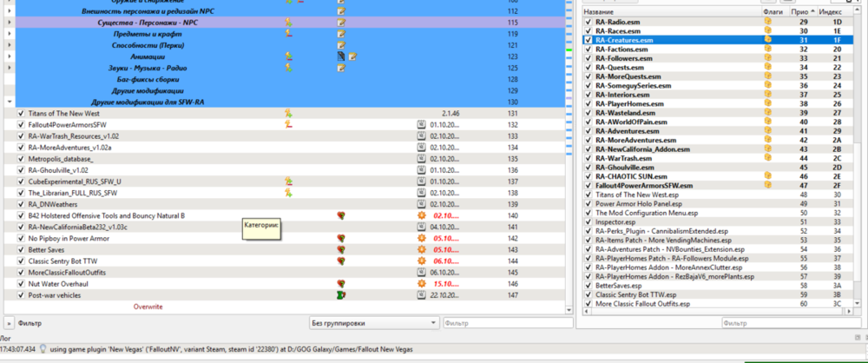Expand Внешность персонажа и редизайн NPC separator
The height and width of the screenshot is (363, 868).
[10, 11]
